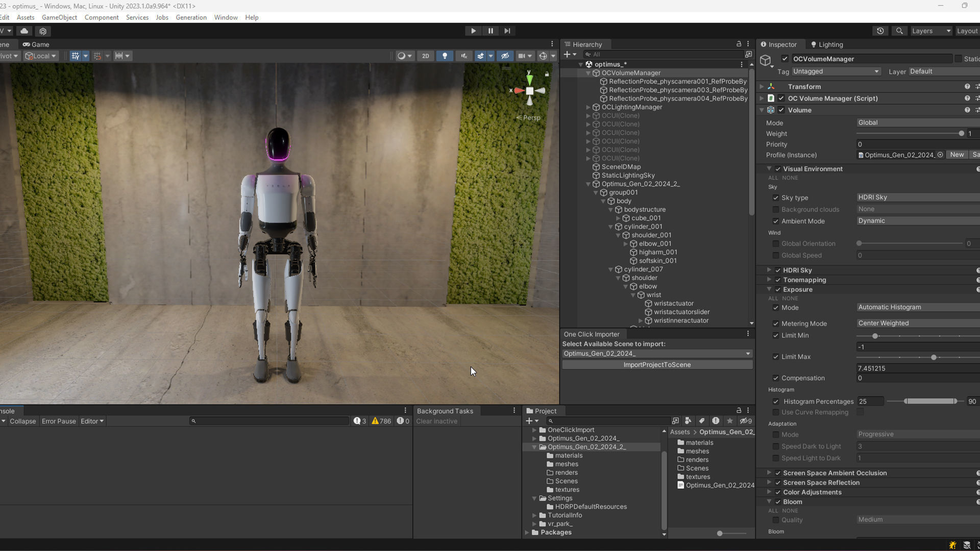Click the cloud services icon
The height and width of the screenshot is (551, 980).
(x=24, y=31)
